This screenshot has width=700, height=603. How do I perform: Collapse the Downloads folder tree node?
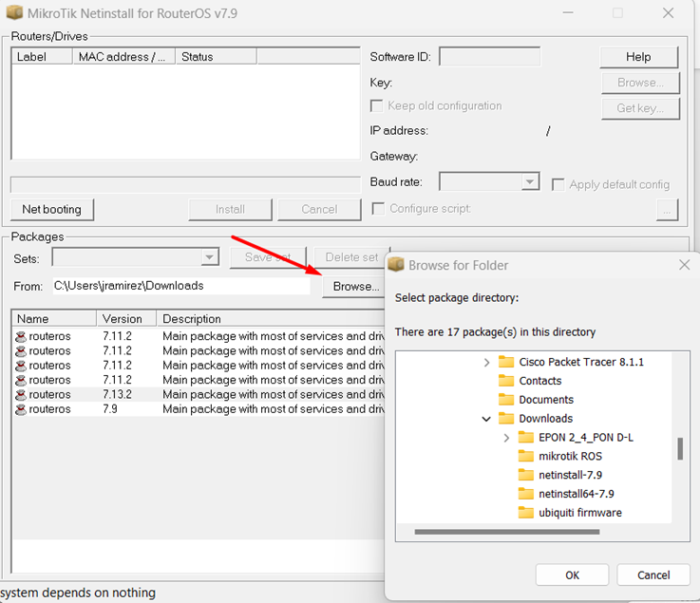(487, 419)
